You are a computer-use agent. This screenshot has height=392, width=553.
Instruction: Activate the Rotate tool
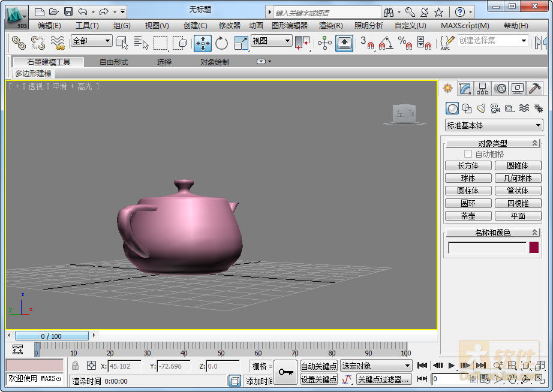(222, 43)
